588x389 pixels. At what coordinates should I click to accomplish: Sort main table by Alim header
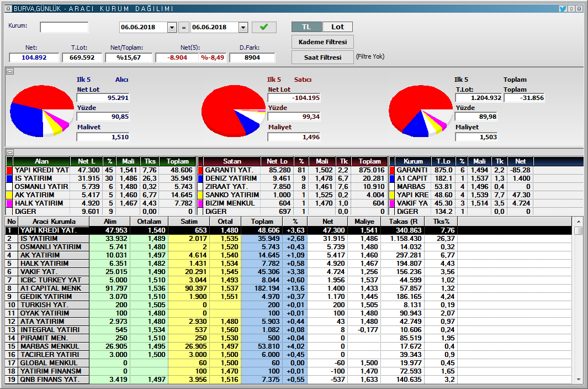click(110, 222)
